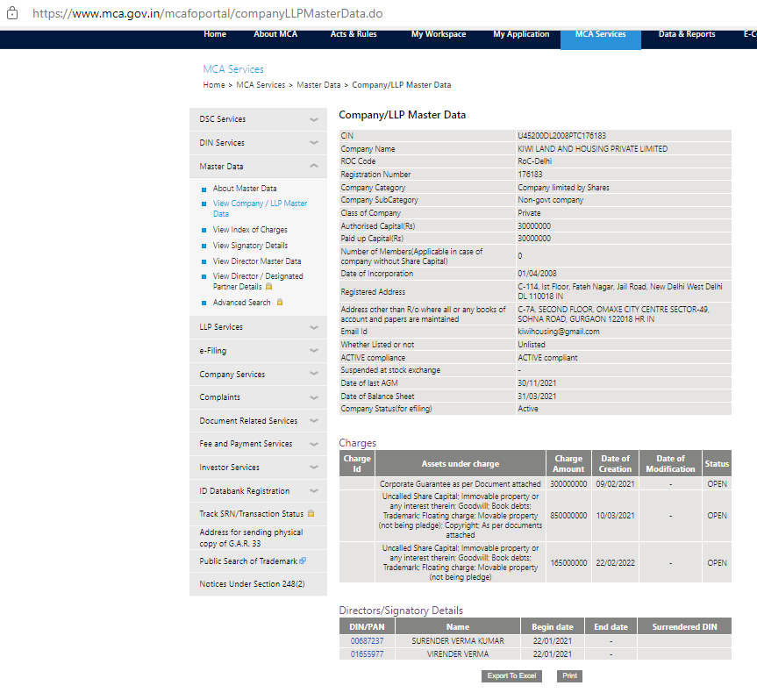Expand DSC Services chevron
Viewport: 757px width, 700px height.
tap(314, 119)
